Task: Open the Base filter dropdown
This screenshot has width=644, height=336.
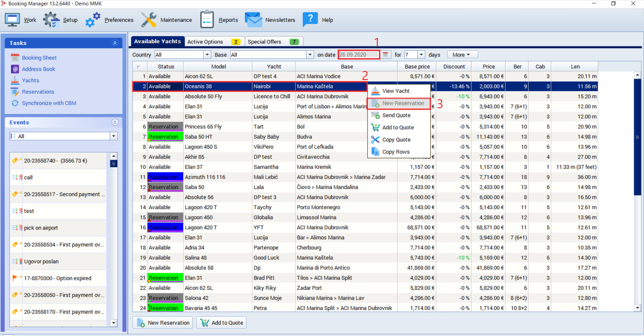Action: coord(310,55)
